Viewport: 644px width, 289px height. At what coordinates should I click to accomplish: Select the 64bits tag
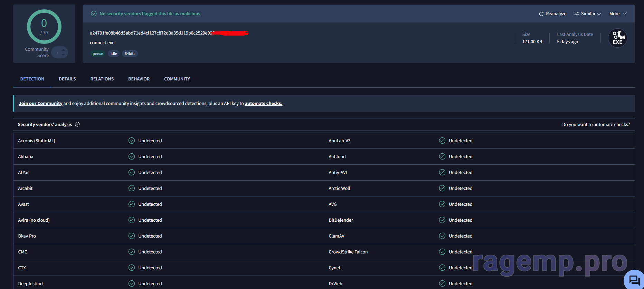pyautogui.click(x=130, y=54)
